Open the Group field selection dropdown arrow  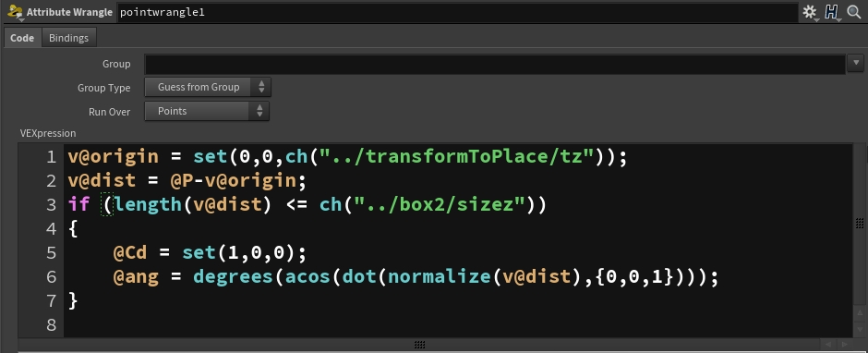856,63
